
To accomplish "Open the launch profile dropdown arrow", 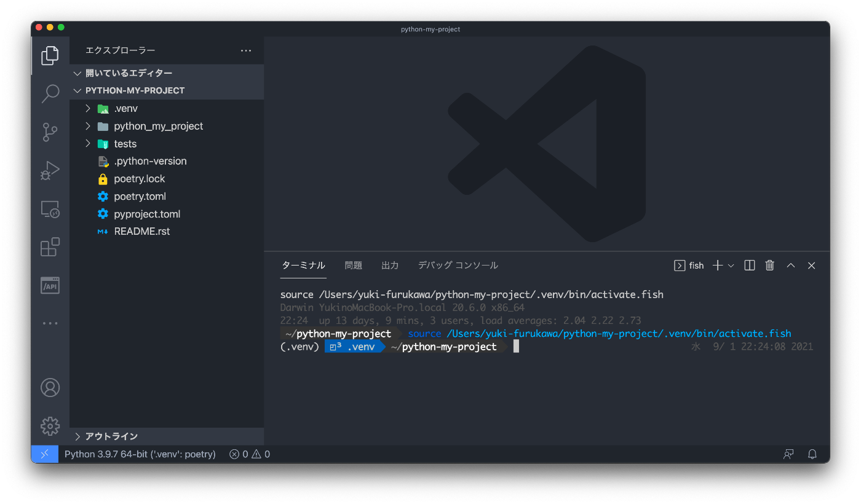I will tap(731, 266).
